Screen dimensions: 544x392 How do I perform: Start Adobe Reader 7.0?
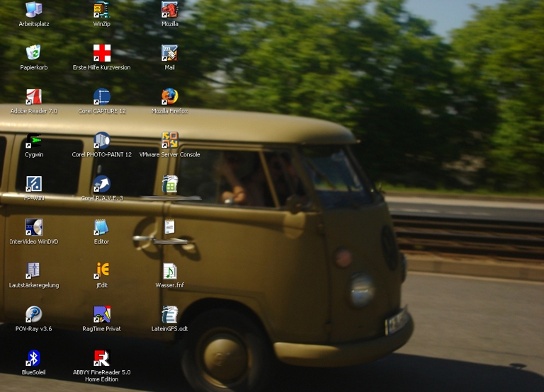click(33, 97)
